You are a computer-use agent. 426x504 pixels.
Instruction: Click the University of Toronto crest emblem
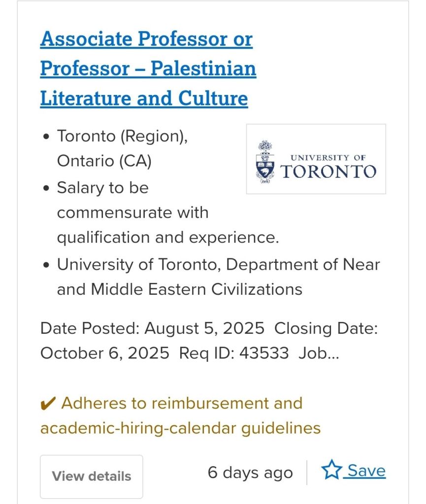tap(265, 162)
